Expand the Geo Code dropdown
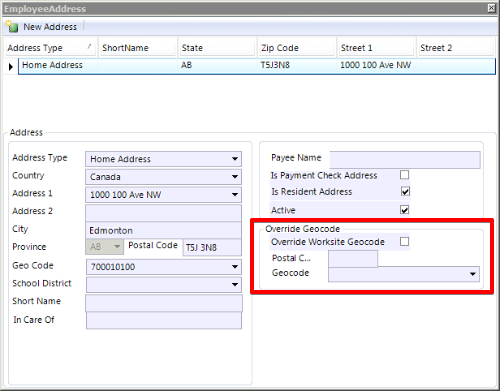 point(235,267)
